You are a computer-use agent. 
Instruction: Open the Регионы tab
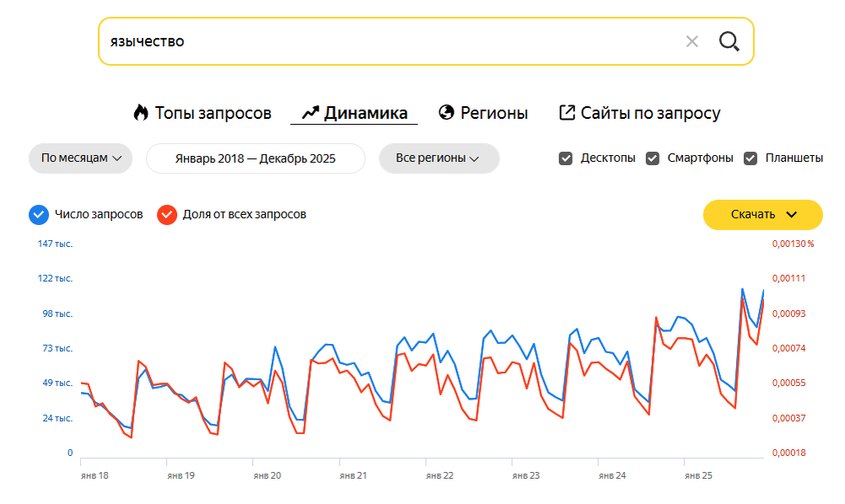pyautogui.click(x=494, y=113)
